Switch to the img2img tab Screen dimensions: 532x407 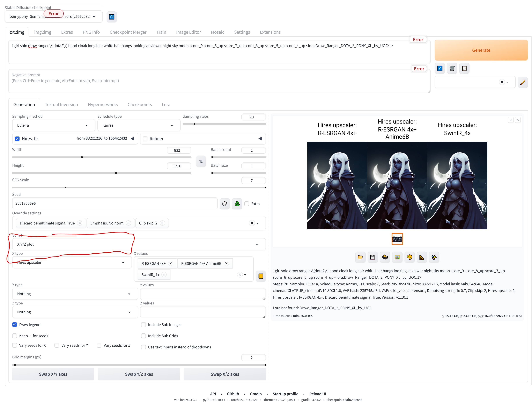click(x=43, y=32)
